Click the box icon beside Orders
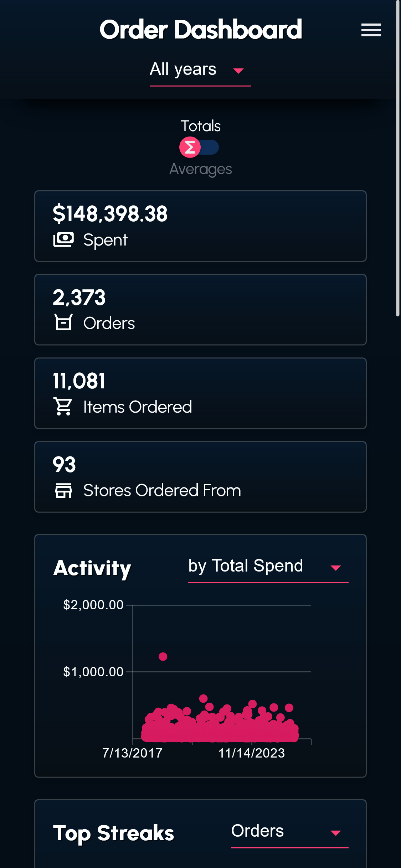This screenshot has height=868, width=401. coord(63,322)
